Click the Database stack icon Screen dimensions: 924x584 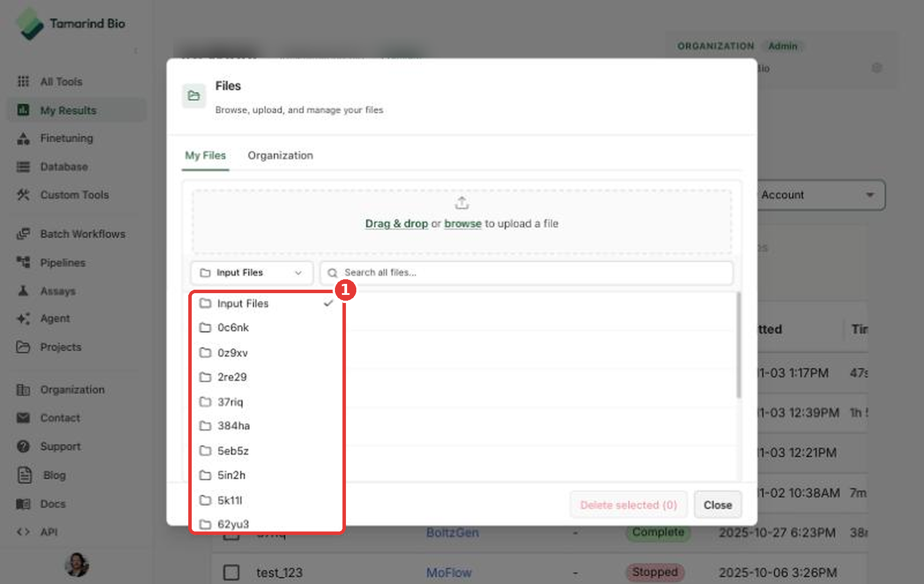click(x=23, y=167)
